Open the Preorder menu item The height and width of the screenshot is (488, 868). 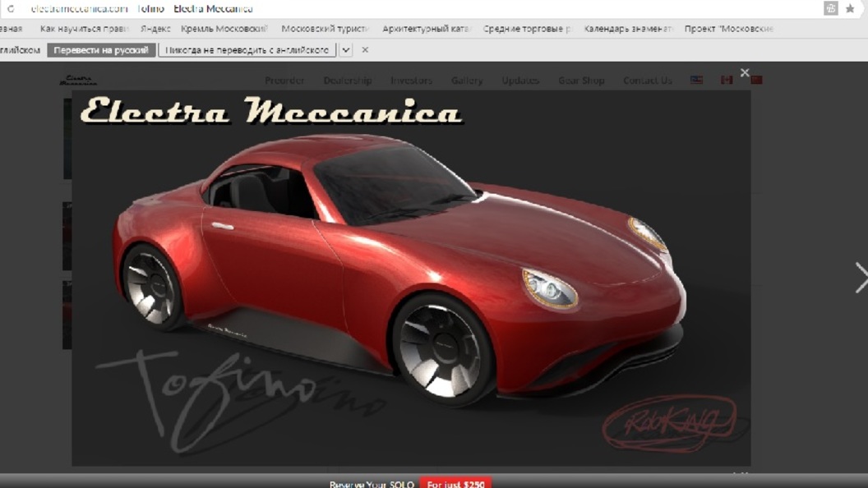coord(284,81)
